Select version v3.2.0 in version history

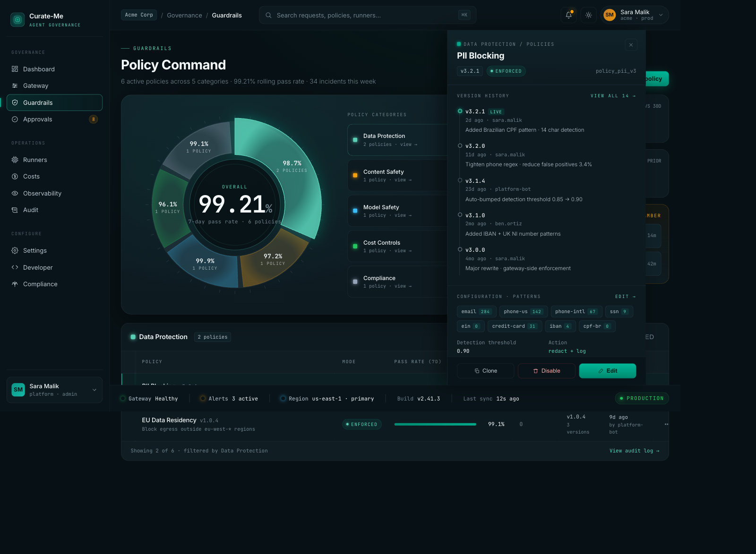tap(475, 146)
